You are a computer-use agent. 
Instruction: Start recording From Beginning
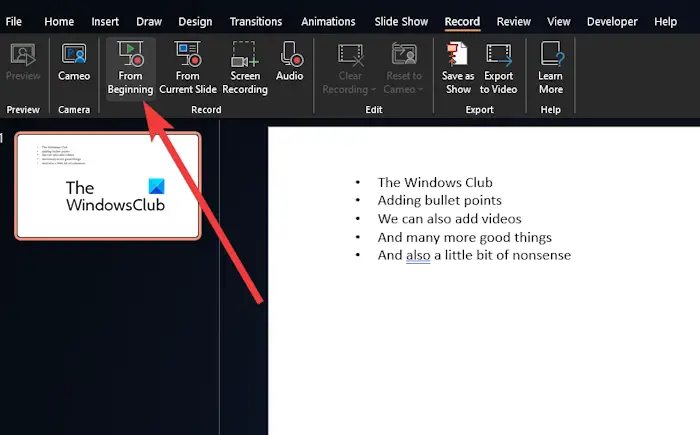point(130,68)
